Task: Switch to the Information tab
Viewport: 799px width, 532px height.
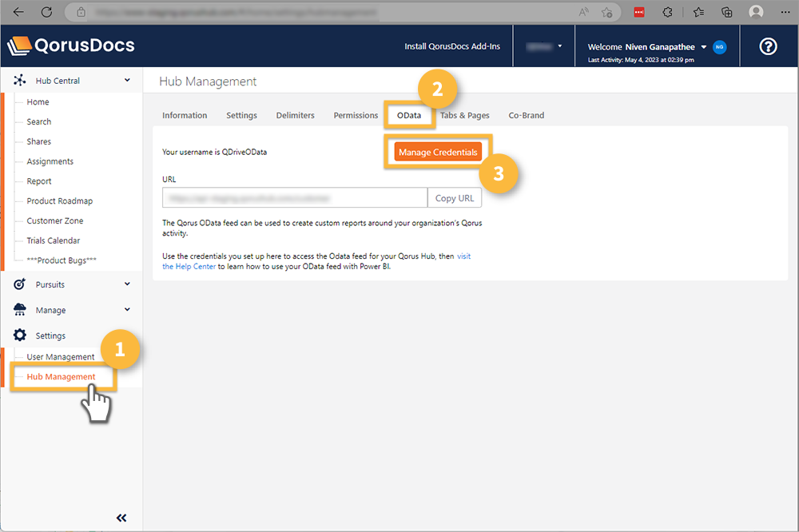Action: point(185,115)
